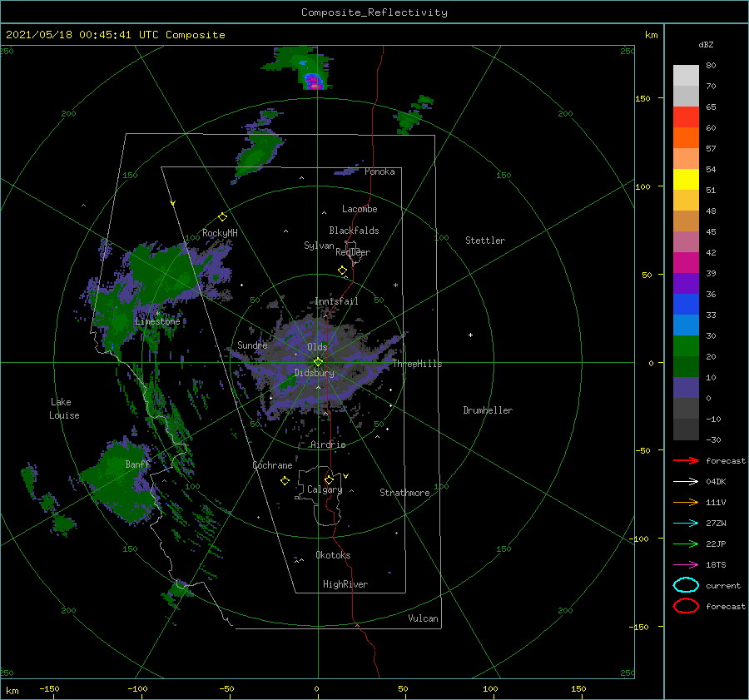Screen dimensions: 749x700
Task: Click the ThreeHills town label
Action: coord(417,364)
